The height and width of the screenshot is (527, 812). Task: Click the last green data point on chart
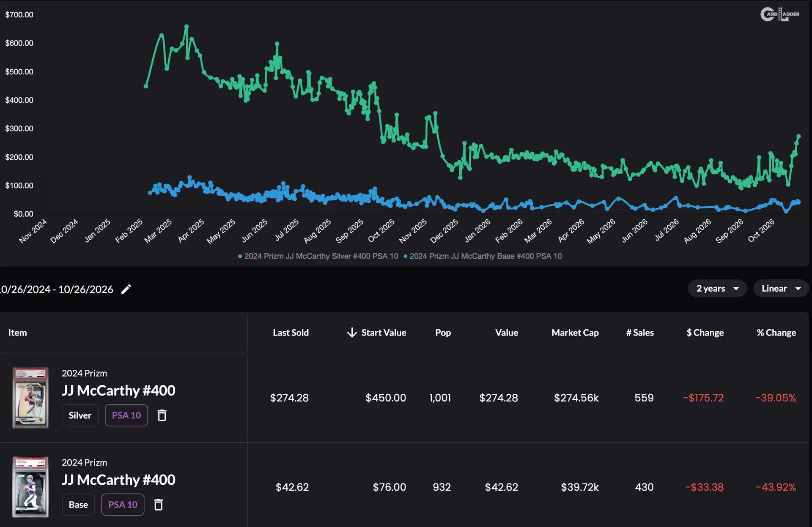(798, 136)
